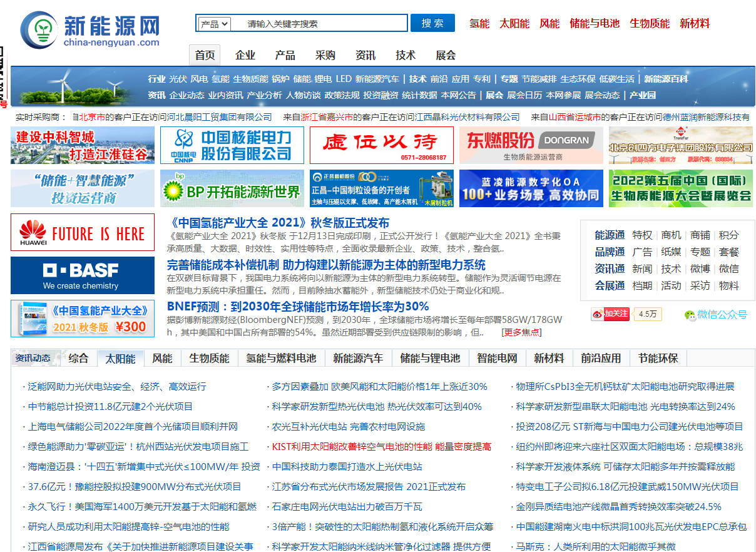Open 中国氢能产业大全 2021 headline article
756x552 pixels.
(278, 223)
